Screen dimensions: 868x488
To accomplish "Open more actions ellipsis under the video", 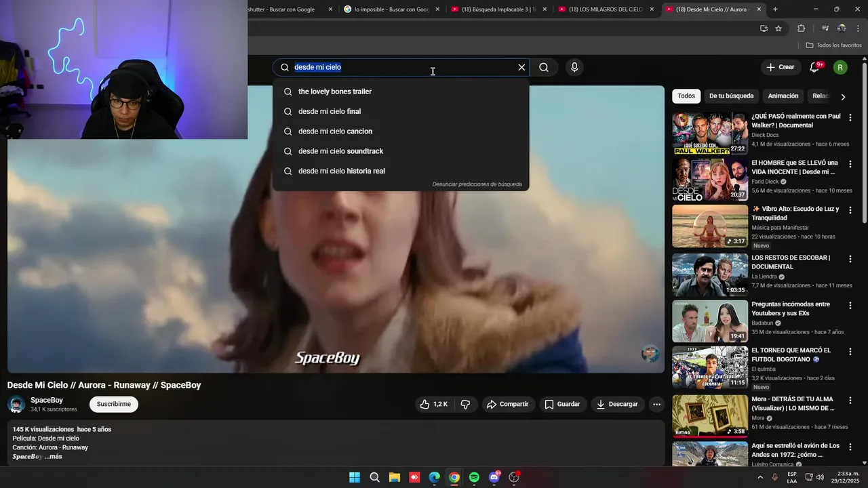I will (x=656, y=404).
